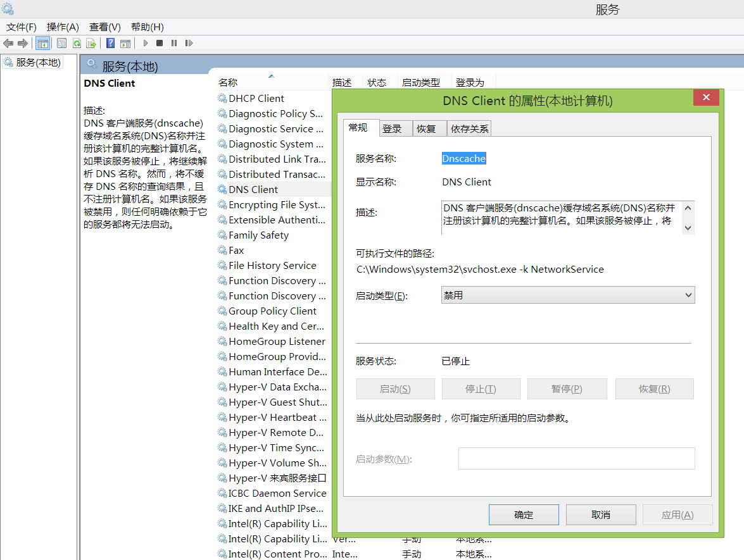The width and height of the screenshot is (744, 560).
Task: Click the down scroll arrow of the 描述 box
Action: click(688, 229)
